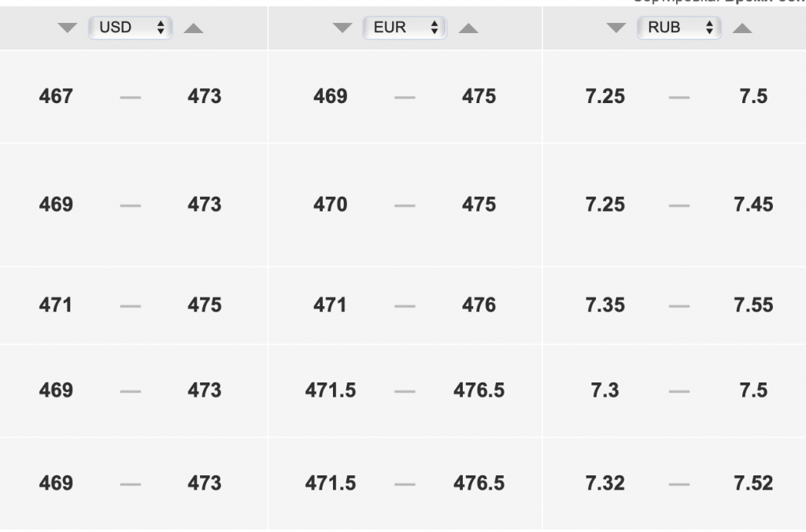Sort EUR column descending with down arrow
The height and width of the screenshot is (532, 806).
pos(342,28)
